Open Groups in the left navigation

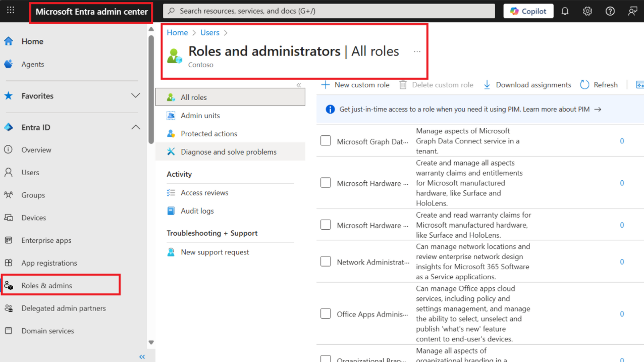point(33,195)
